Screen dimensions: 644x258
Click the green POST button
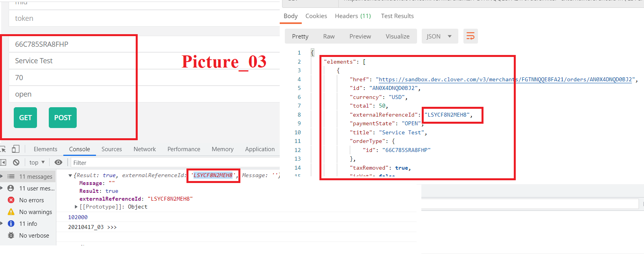[63, 117]
